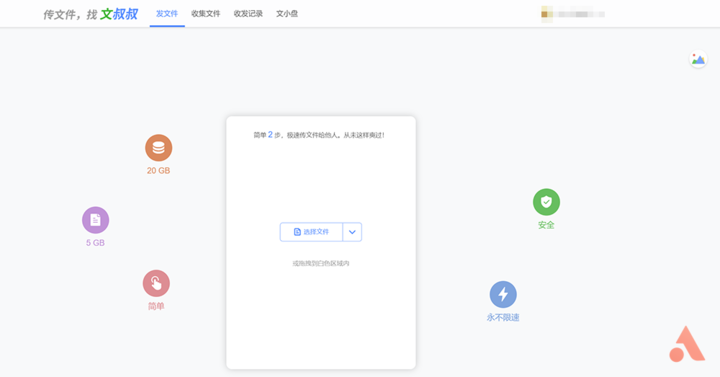
Task: Expand the dropdown arrow beside 选择文件
Action: tap(352, 232)
